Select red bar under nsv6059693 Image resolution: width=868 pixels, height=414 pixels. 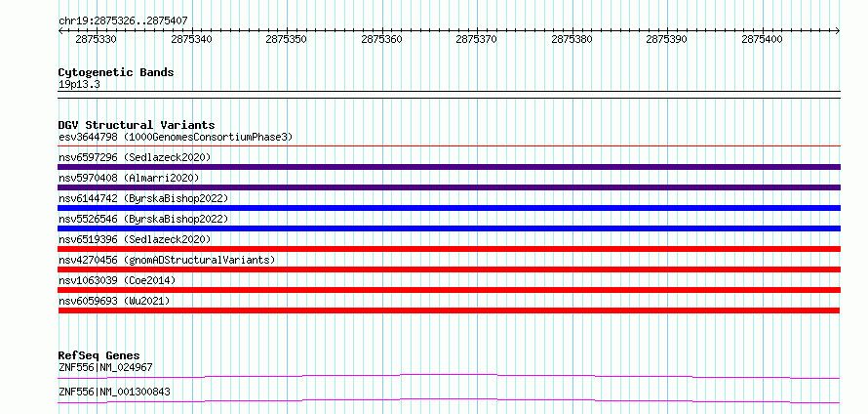coord(449,310)
